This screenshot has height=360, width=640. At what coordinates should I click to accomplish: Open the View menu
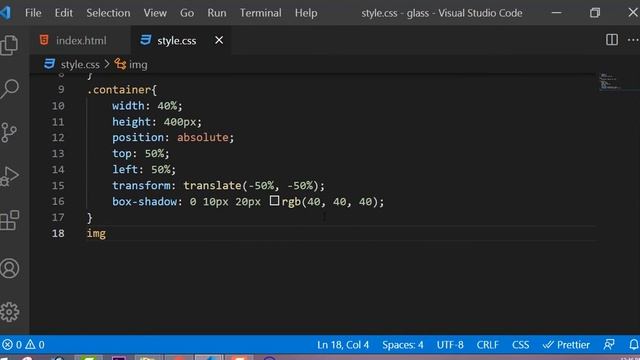155,13
